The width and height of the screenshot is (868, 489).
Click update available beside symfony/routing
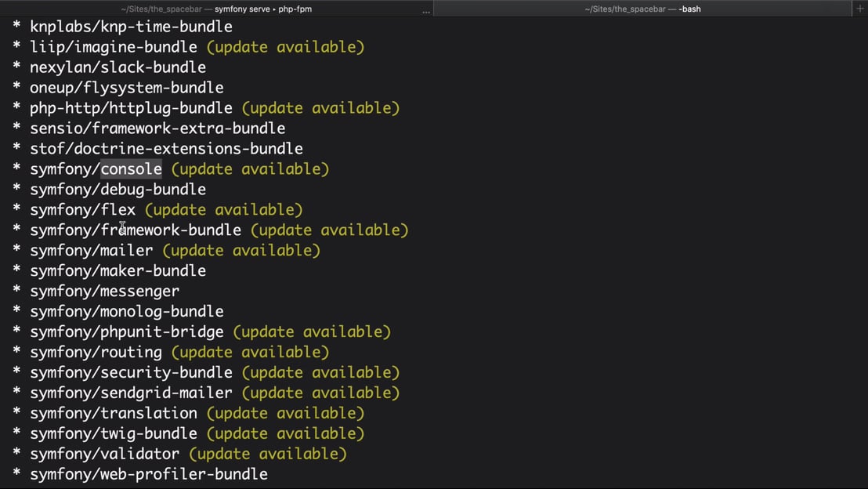click(250, 353)
